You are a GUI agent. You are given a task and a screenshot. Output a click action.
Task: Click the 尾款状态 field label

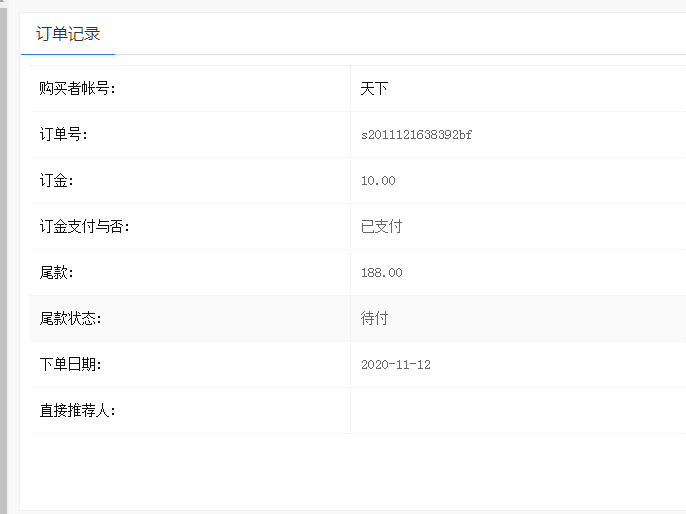pyautogui.click(x=71, y=319)
